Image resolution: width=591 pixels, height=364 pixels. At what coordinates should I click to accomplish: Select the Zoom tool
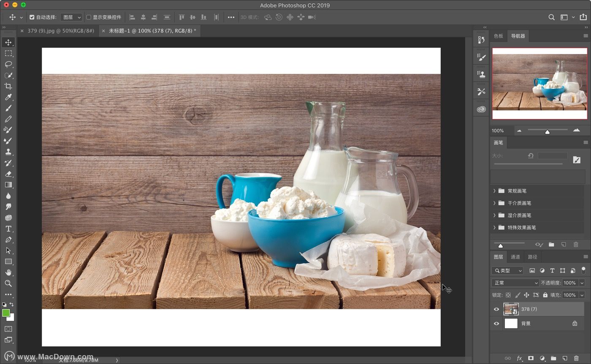(x=8, y=283)
